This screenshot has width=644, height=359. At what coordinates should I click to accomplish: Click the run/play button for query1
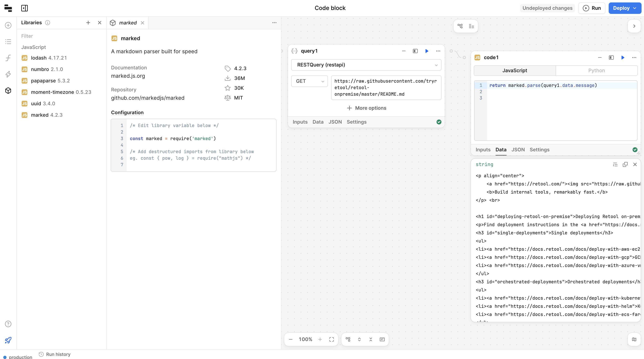point(426,51)
